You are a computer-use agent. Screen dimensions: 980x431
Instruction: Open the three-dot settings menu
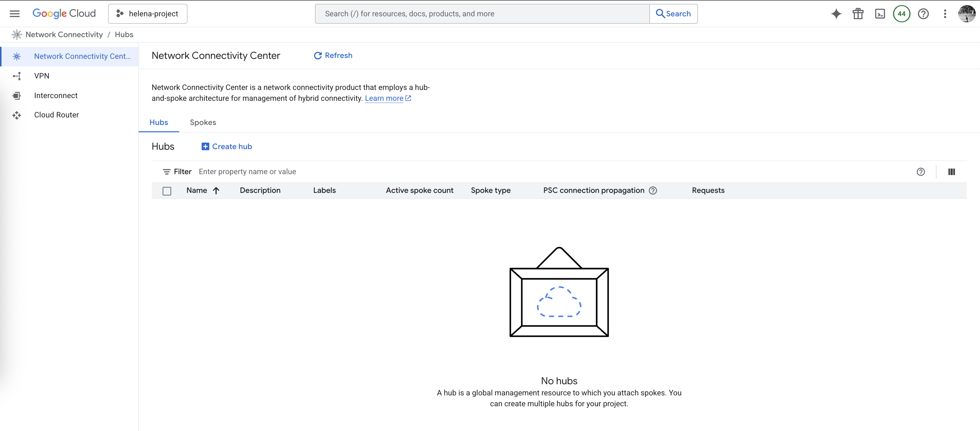(945, 14)
